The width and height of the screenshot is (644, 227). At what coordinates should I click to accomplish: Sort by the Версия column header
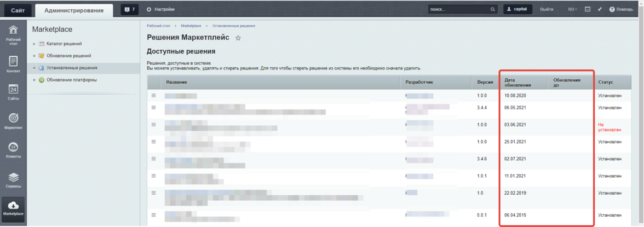pyautogui.click(x=485, y=82)
